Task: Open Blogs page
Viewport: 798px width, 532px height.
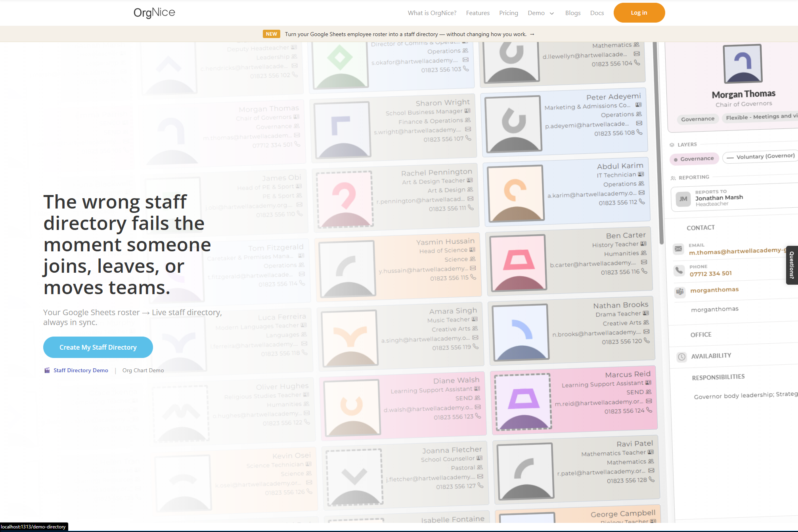Action: (573, 13)
